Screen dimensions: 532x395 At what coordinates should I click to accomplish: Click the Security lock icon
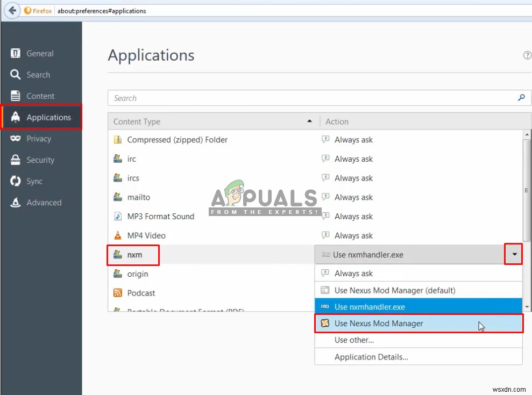tap(15, 160)
